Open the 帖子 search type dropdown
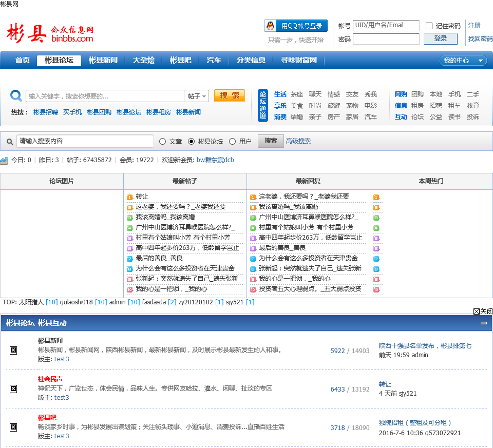 click(x=197, y=96)
